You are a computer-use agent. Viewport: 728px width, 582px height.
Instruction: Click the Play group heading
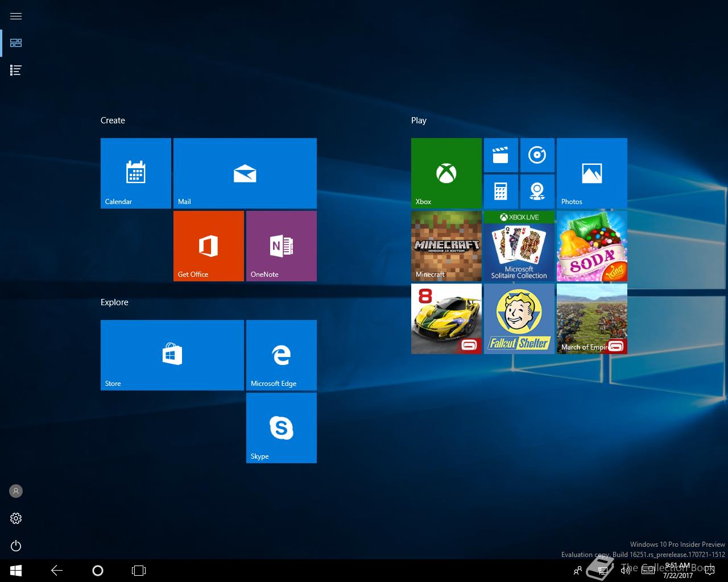(x=419, y=120)
